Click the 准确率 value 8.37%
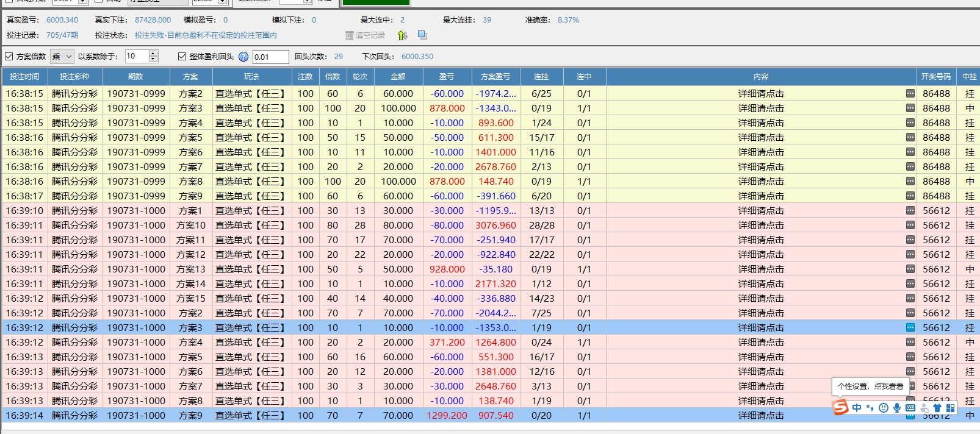The image size is (980, 434). pyautogui.click(x=568, y=20)
